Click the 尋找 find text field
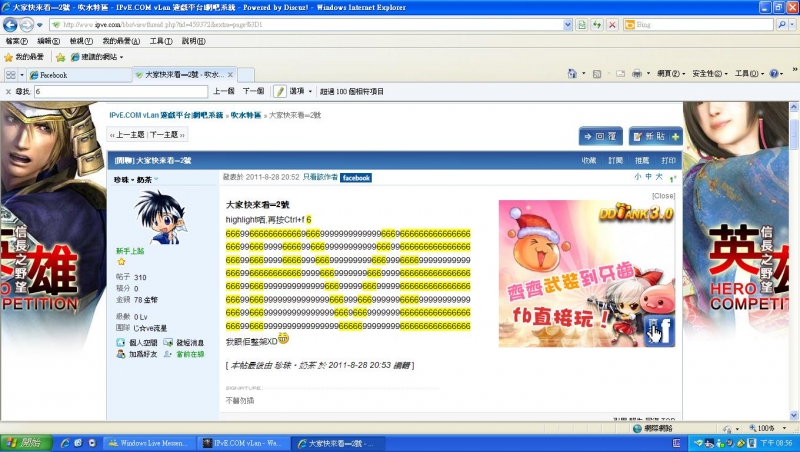 point(121,91)
